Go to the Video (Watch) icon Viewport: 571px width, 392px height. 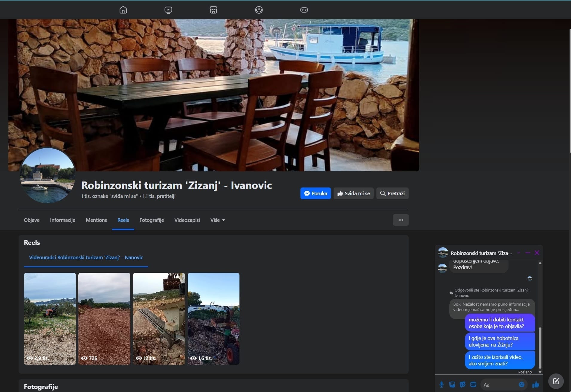click(168, 10)
